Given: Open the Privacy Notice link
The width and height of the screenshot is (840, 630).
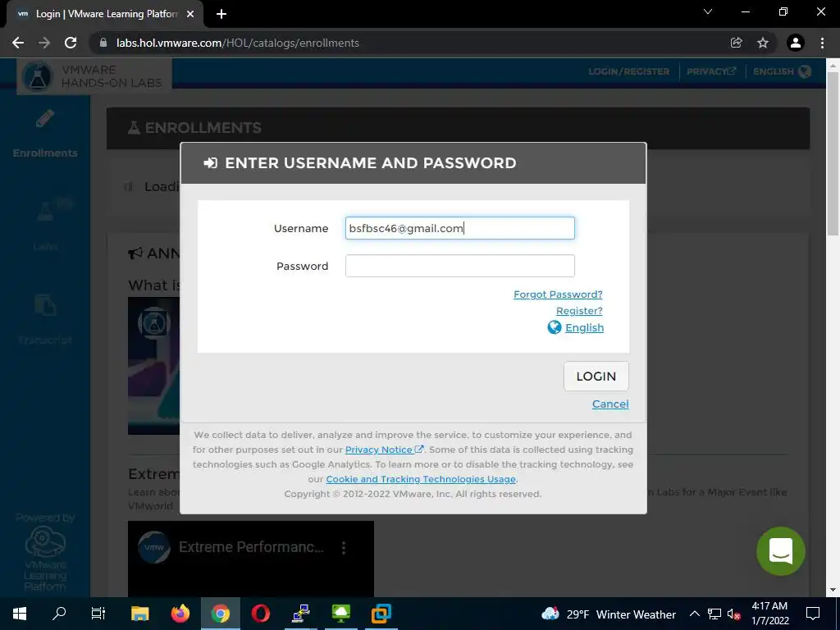Looking at the screenshot, I should 384,450.
